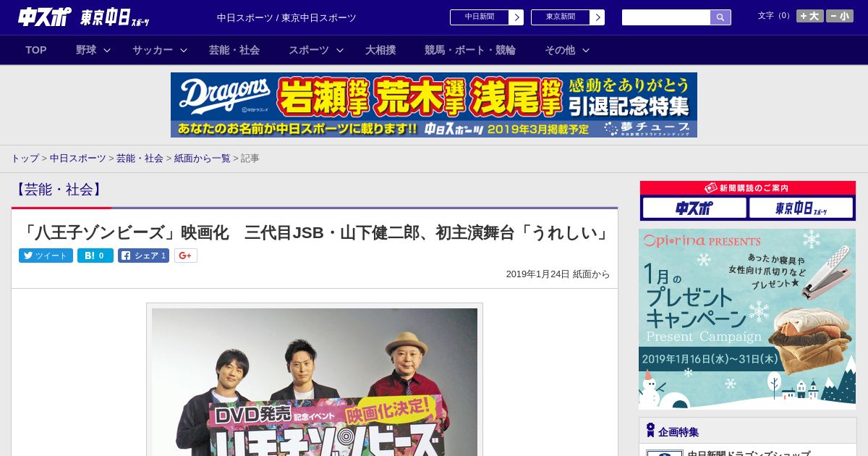Click 東京中日 subscription button in sidebar
This screenshot has height=456, width=868.
801,208
